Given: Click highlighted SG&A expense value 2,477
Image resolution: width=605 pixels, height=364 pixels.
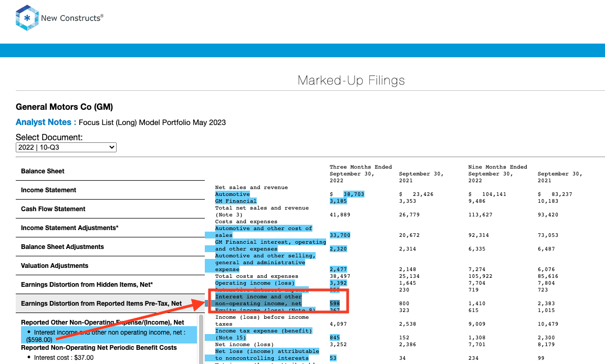Looking at the screenshot, I should 338,269.
